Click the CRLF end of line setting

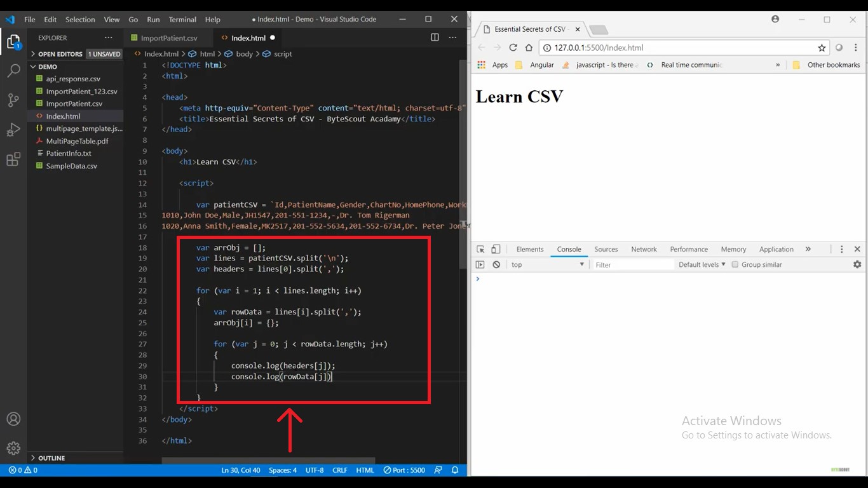(339, 470)
